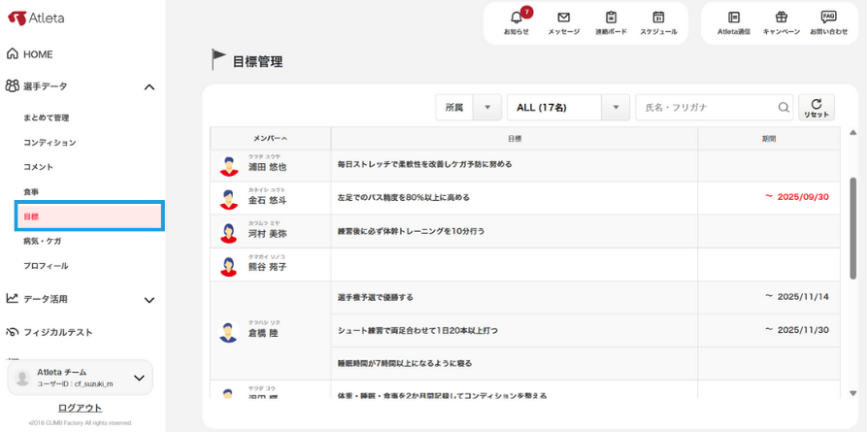The image size is (868, 432).
Task: Click the ログアウト link
Action: click(x=80, y=408)
